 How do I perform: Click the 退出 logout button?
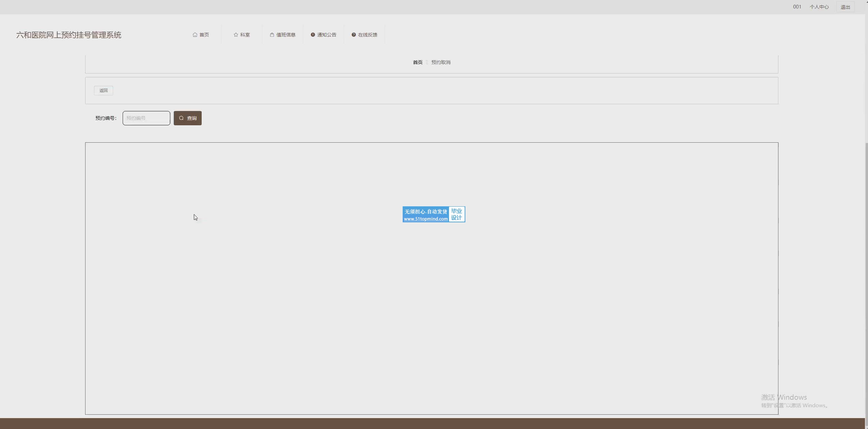pyautogui.click(x=845, y=7)
